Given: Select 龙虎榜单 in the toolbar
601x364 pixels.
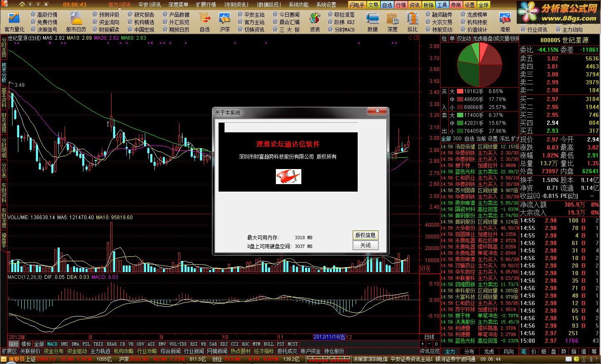Looking at the screenshot, I should pos(474,15).
